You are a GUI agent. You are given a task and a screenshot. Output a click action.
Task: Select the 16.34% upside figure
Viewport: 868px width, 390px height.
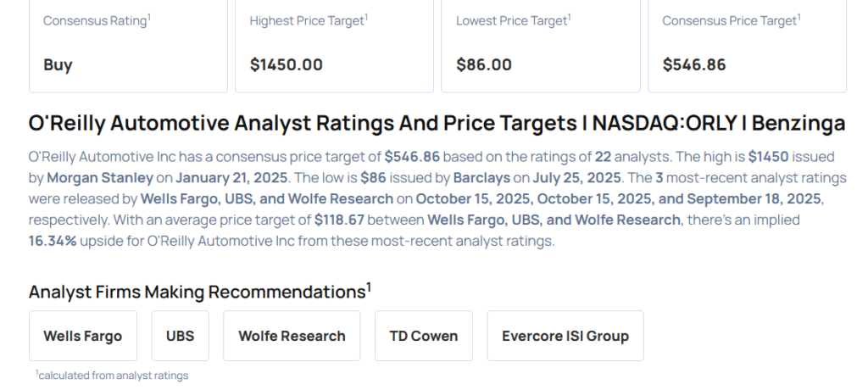(53, 241)
